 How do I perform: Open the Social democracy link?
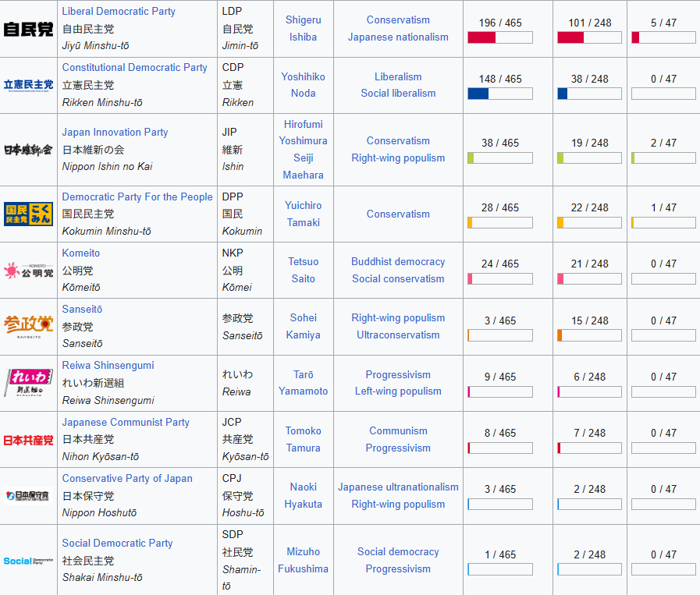(398, 552)
